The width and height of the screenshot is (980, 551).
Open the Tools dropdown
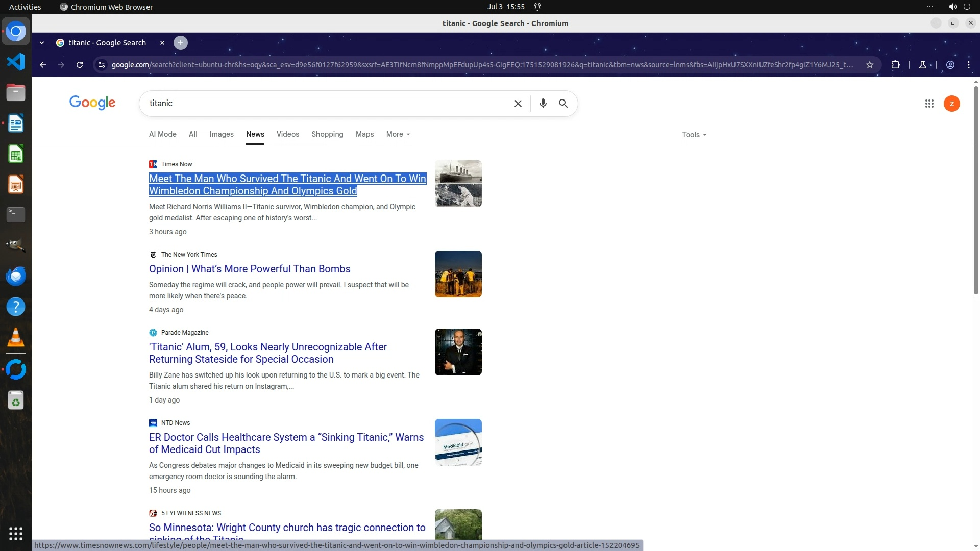(x=694, y=135)
